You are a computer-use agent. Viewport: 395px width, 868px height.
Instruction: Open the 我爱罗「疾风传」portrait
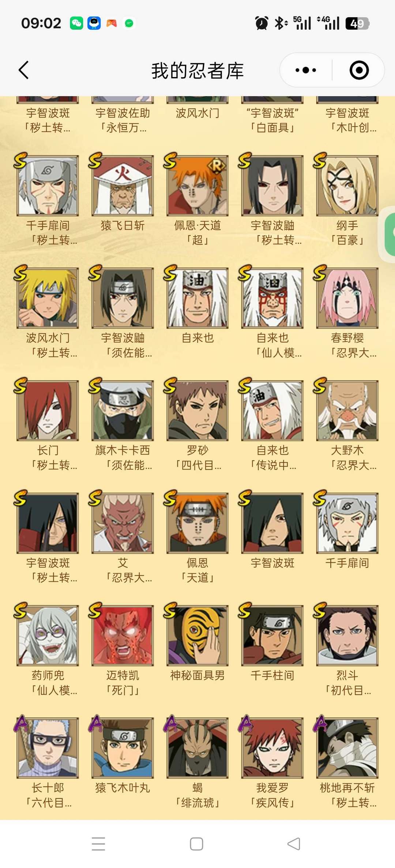tap(272, 748)
